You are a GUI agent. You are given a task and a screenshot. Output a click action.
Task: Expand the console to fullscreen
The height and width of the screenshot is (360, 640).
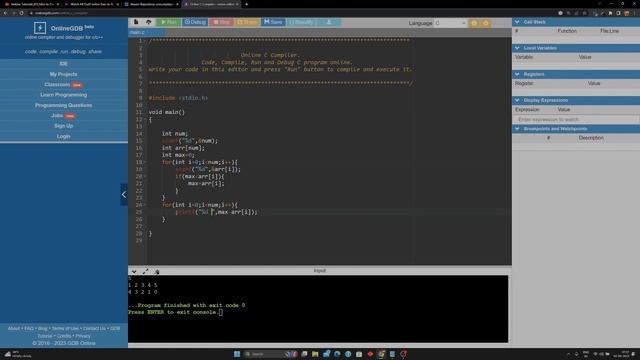pyautogui.click(x=145, y=271)
